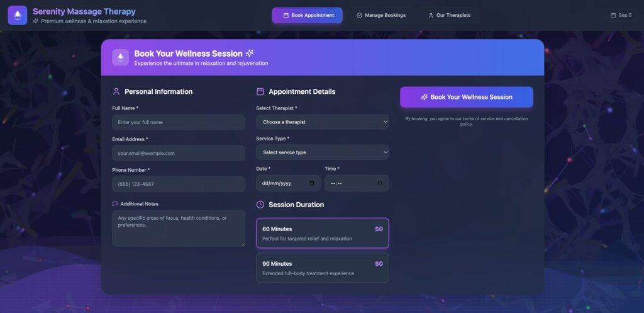
Task: Click sparkle icon after Book Your Wellness Session title
Action: (x=250, y=53)
